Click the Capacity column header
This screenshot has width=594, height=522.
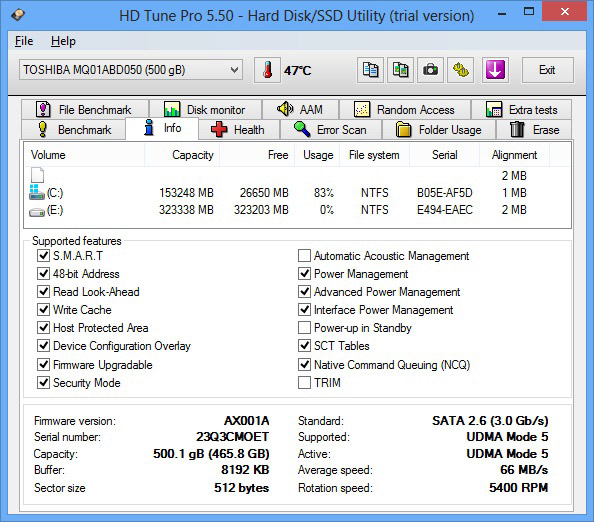point(182,155)
